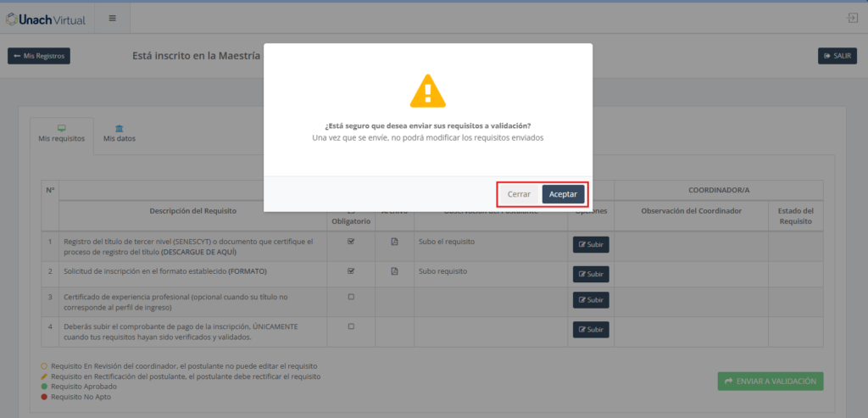Toggle checkbox for Certificado de experiencia profesional

coord(351,298)
